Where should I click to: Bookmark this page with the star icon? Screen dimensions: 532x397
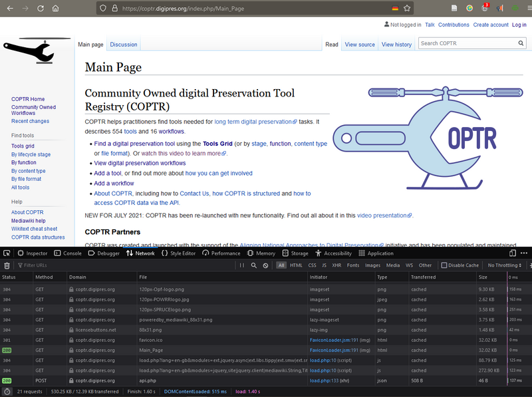pyautogui.click(x=407, y=8)
